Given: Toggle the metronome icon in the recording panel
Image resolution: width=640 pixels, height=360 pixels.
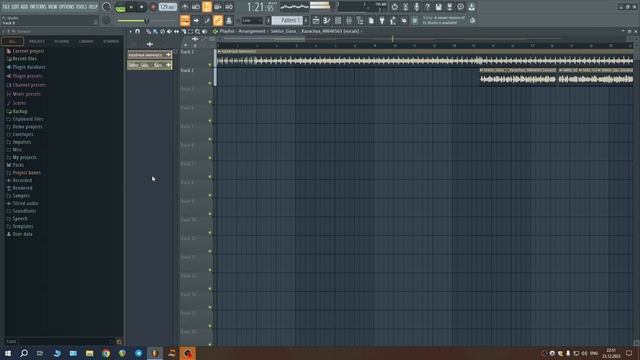Looking at the screenshot, I should 184,7.
